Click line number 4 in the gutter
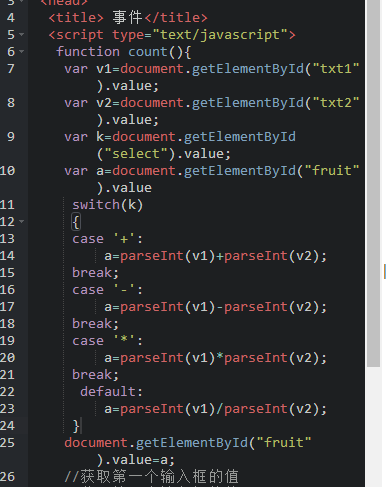The height and width of the screenshot is (487, 388). 11,18
